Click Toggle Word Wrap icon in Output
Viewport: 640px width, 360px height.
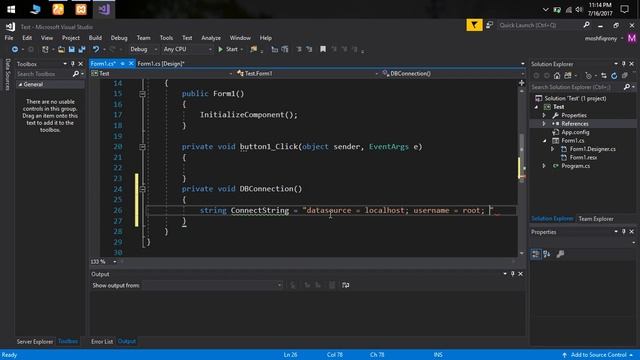346,285
